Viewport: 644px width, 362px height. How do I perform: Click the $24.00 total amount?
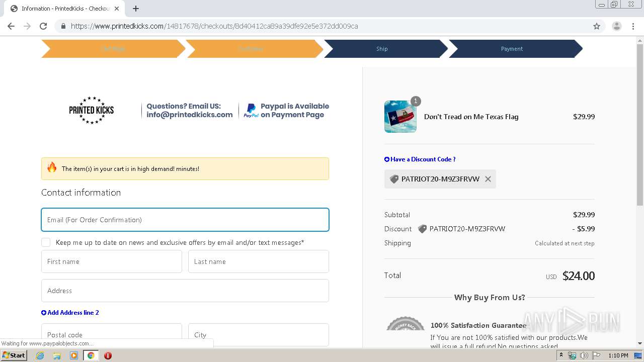pyautogui.click(x=579, y=276)
